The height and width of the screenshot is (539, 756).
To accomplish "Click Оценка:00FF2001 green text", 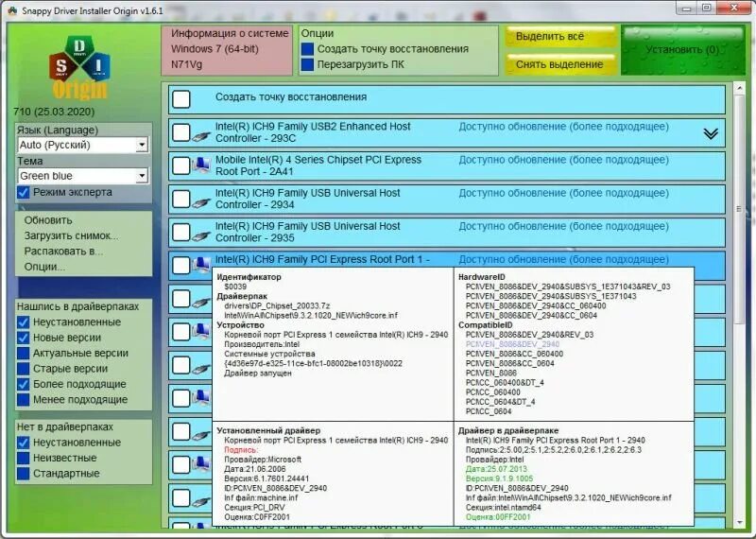I will 498,517.
